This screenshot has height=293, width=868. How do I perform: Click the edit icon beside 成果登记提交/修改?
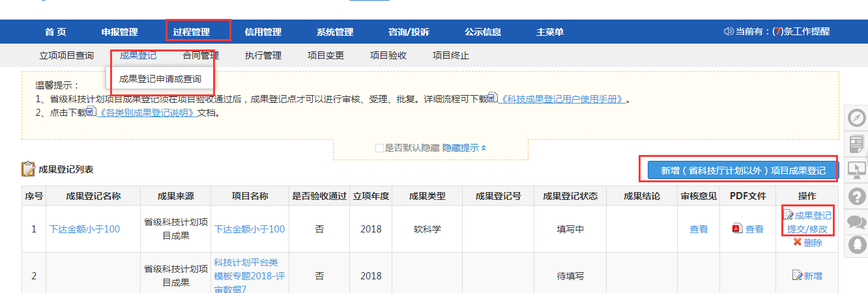(x=788, y=215)
